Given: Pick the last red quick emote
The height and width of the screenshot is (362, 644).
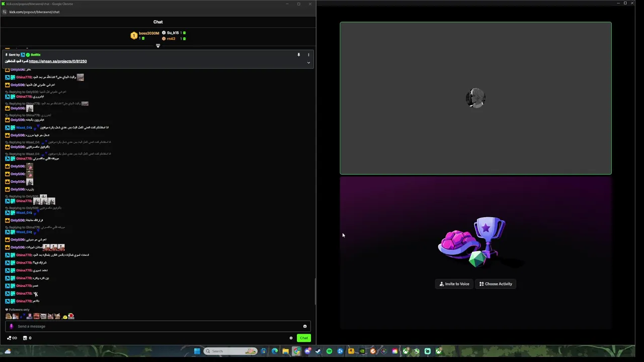Looking at the screenshot, I should pyautogui.click(x=71, y=316).
